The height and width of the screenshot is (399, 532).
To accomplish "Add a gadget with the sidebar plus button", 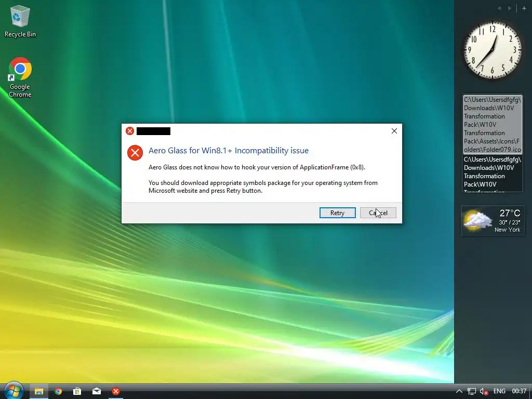I will click(x=524, y=8).
